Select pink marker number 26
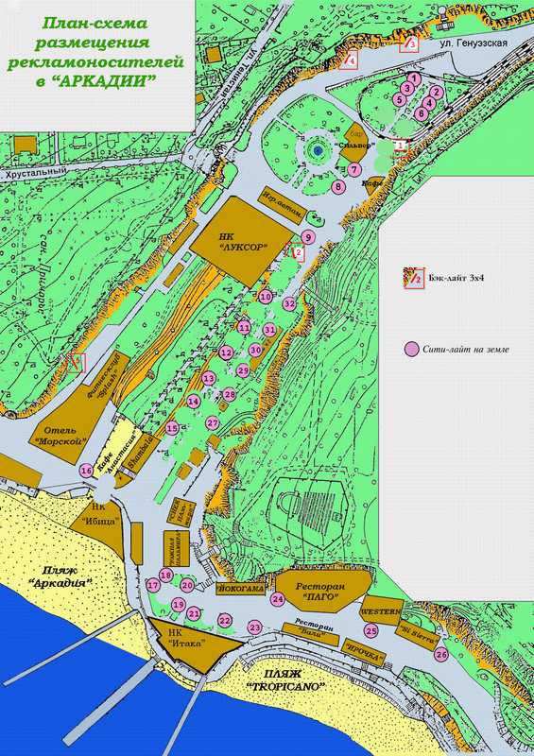Image resolution: width=534 pixels, height=756 pixels. pyautogui.click(x=441, y=655)
